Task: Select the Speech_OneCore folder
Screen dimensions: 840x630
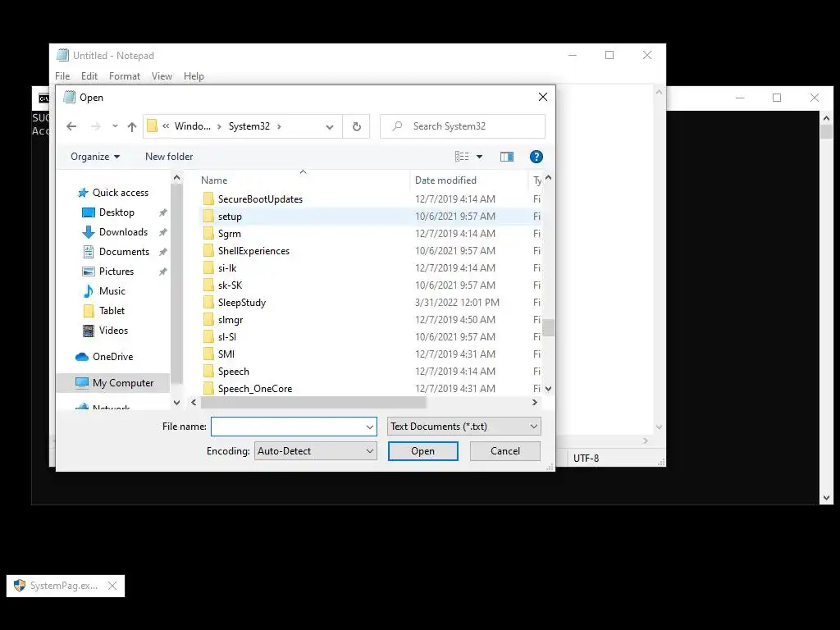Action: click(255, 388)
